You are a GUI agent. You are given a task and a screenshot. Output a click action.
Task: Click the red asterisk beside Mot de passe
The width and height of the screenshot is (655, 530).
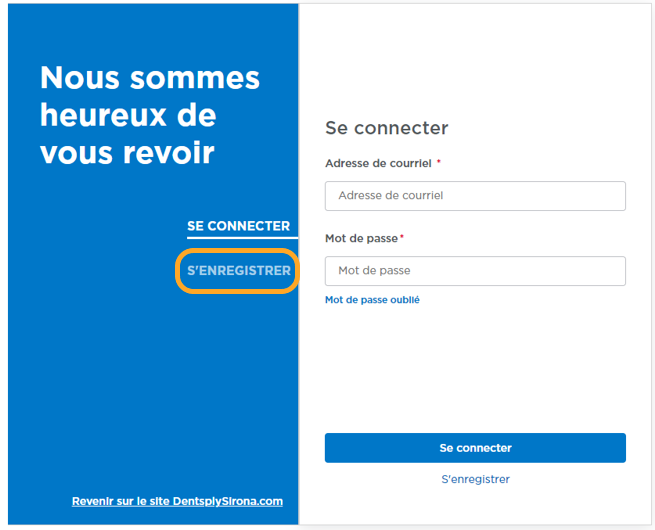[x=402, y=237]
